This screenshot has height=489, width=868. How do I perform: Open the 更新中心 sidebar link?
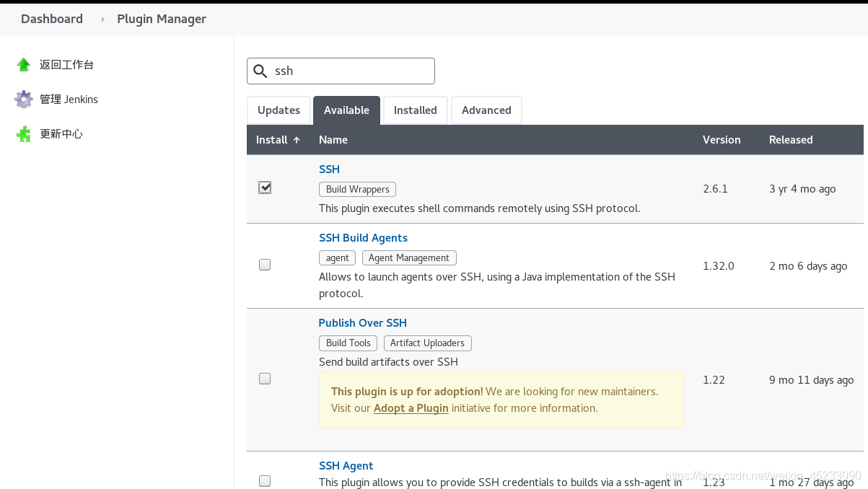click(61, 134)
